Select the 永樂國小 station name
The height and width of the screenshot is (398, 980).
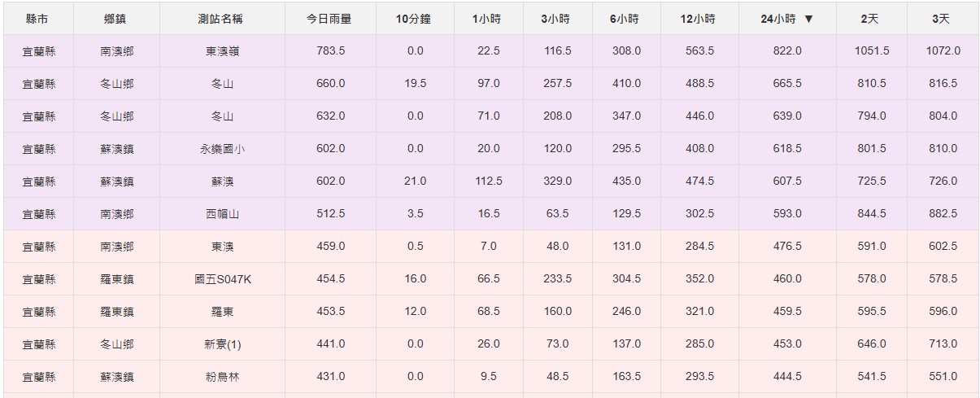222,149
